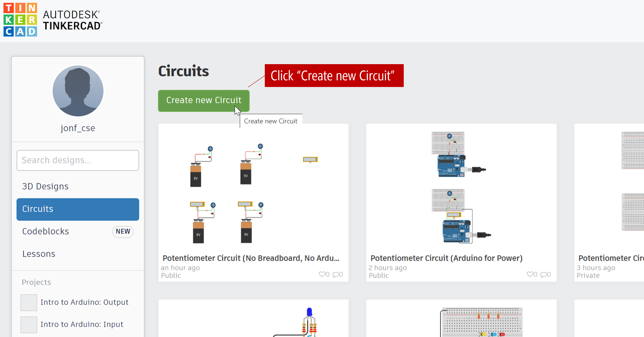
Task: Click Create new Circuit button
Action: pyautogui.click(x=204, y=100)
